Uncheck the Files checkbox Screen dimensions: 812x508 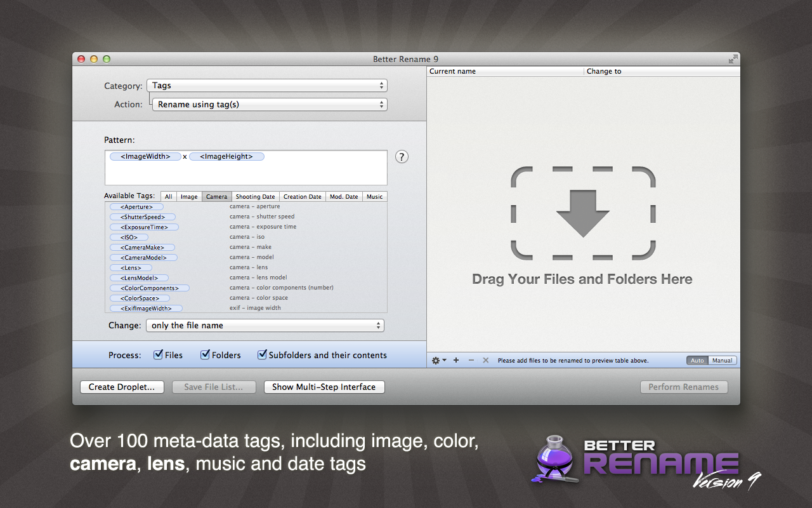[159, 355]
